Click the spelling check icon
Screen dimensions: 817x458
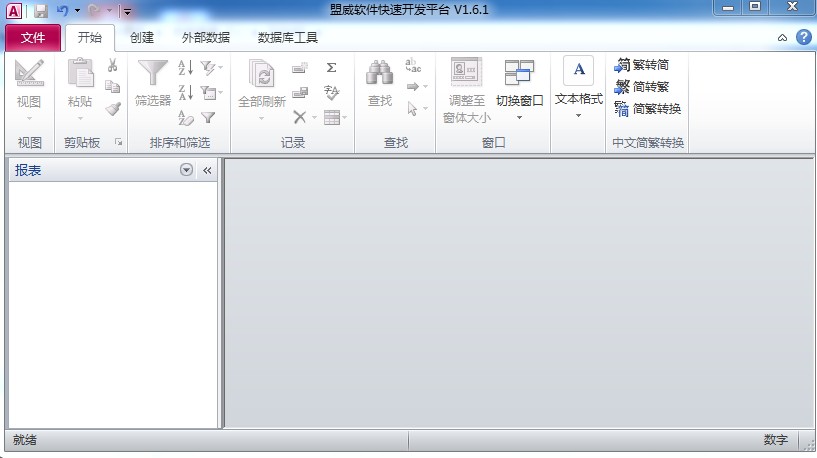coord(331,92)
